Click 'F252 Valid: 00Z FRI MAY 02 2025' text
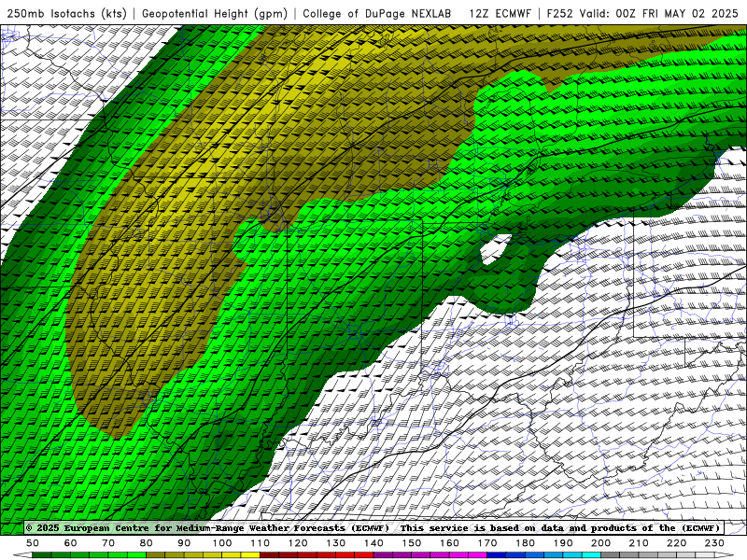 tap(642, 13)
